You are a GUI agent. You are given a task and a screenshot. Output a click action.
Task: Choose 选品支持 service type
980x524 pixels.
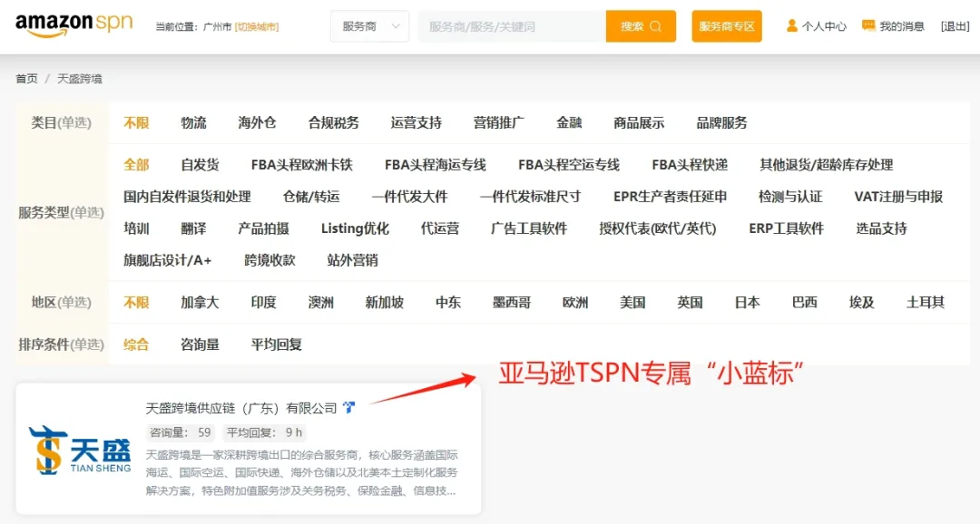pyautogui.click(x=881, y=228)
